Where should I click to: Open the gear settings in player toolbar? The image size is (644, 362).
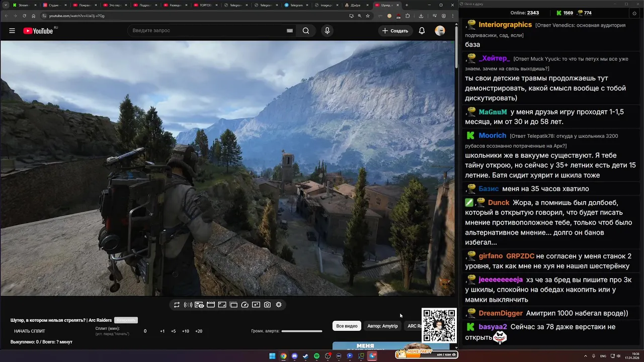pyautogui.click(x=279, y=305)
